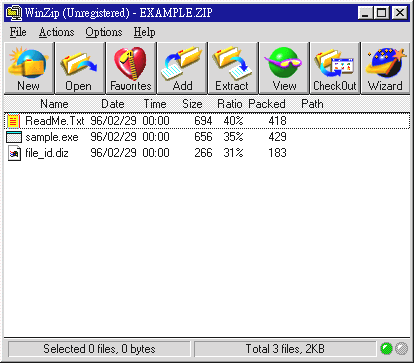
Task: Open the File menu
Action: 18,32
